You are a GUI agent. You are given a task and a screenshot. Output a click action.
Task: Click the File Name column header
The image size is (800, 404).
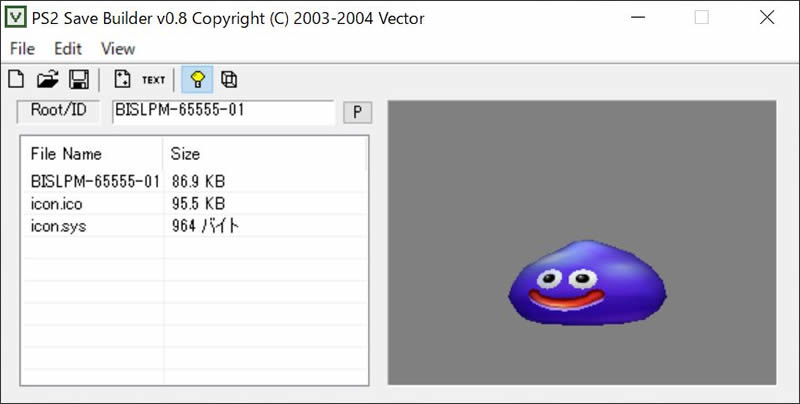(93, 154)
